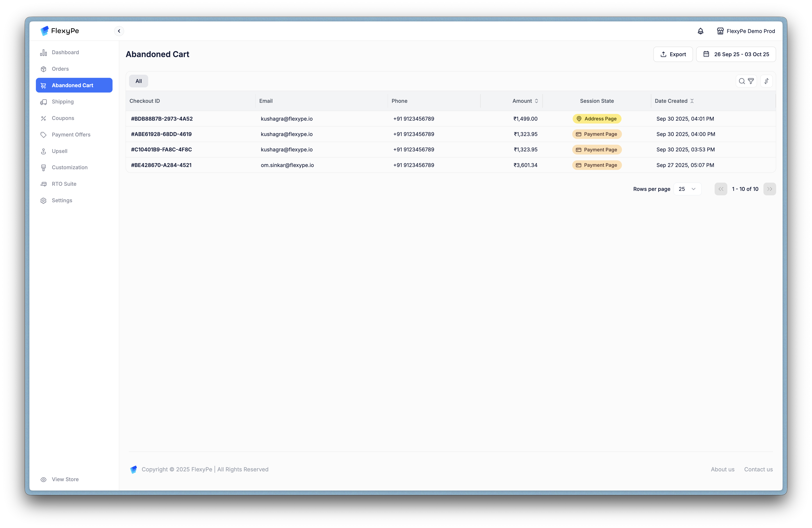Click View Store eye link
The image size is (812, 528).
[x=65, y=479]
